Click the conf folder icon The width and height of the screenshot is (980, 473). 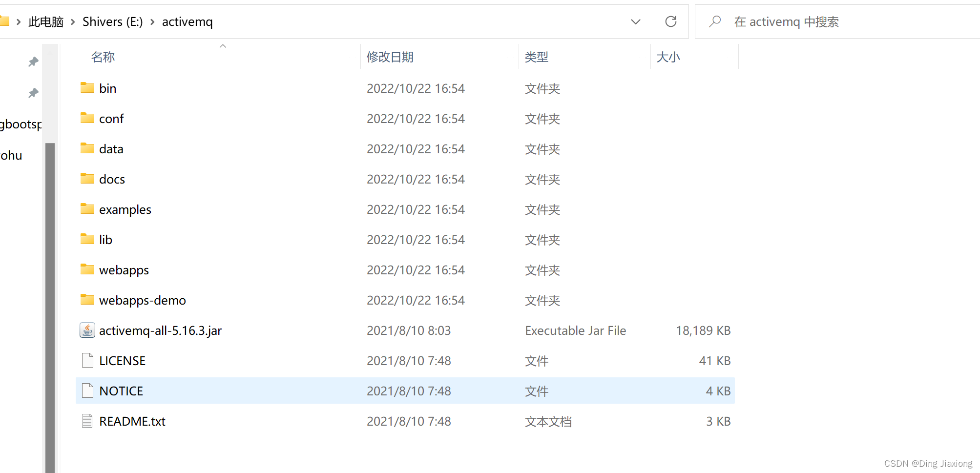pos(87,118)
